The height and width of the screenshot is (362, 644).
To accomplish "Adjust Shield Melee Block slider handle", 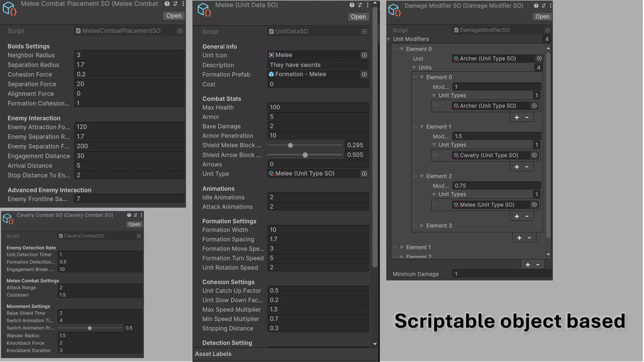I will (290, 145).
